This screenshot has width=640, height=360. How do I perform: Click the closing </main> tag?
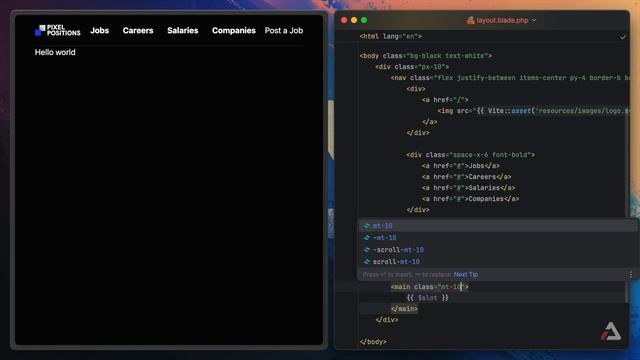coord(404,309)
